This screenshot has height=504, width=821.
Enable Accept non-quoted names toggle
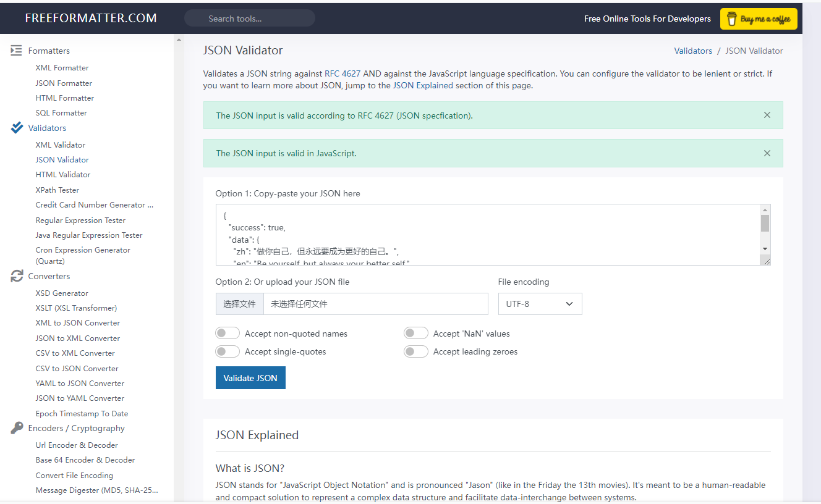(228, 334)
